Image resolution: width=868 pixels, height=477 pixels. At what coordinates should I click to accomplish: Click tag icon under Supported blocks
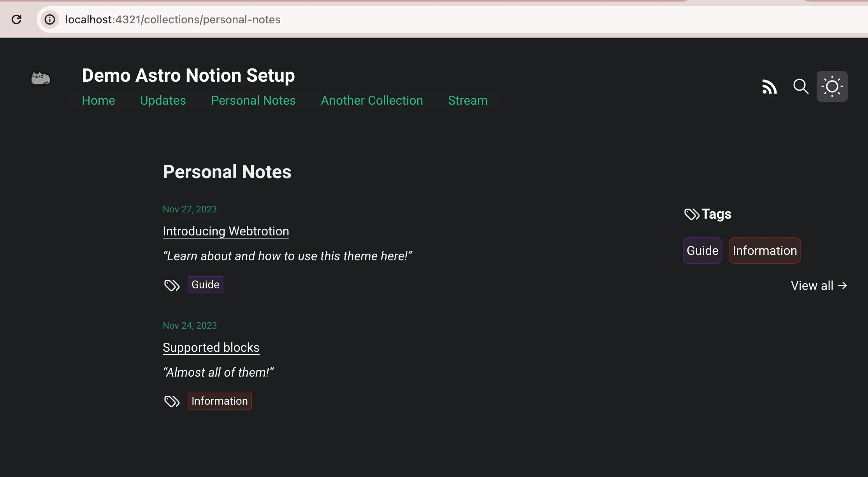[172, 401]
